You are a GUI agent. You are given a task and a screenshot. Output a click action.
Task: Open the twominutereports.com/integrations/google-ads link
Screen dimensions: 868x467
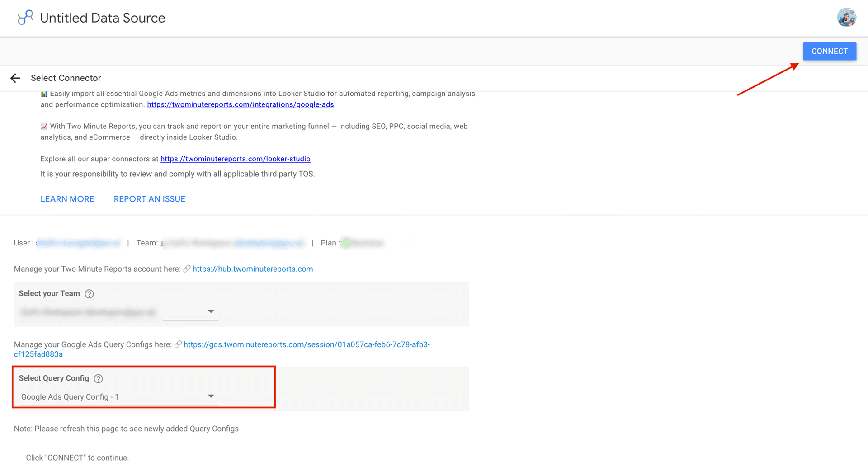(x=241, y=104)
